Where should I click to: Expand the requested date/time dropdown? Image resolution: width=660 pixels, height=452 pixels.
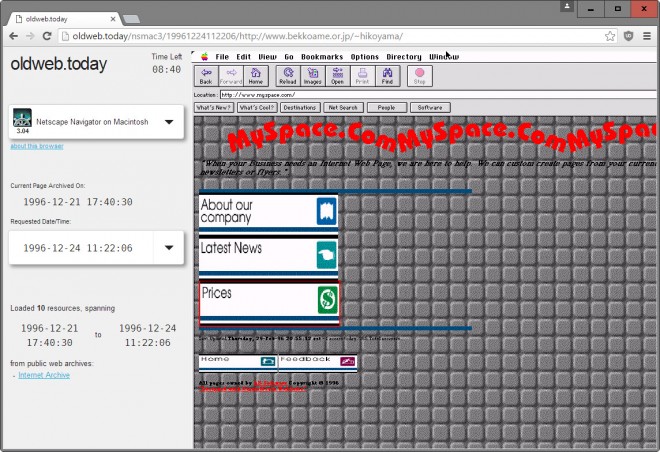pyautogui.click(x=168, y=247)
